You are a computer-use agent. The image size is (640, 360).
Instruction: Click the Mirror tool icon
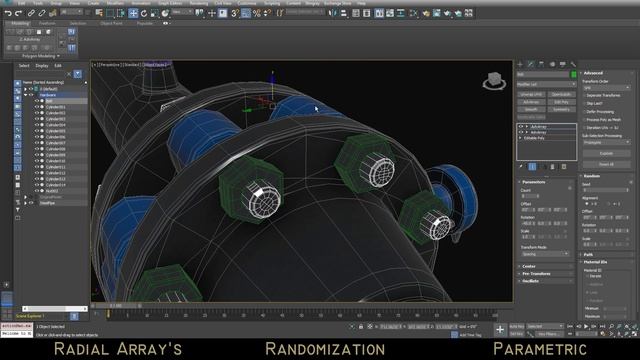click(333, 13)
